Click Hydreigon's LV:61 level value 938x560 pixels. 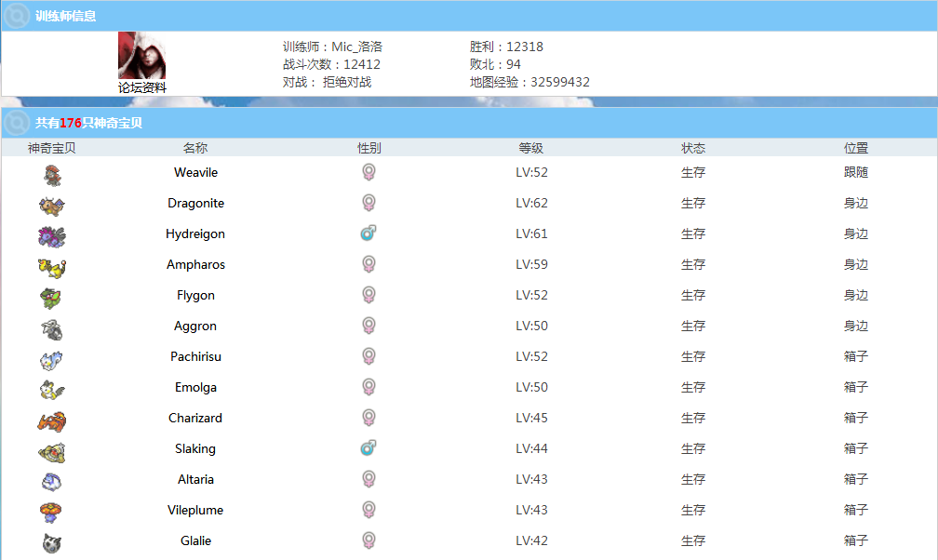click(532, 233)
